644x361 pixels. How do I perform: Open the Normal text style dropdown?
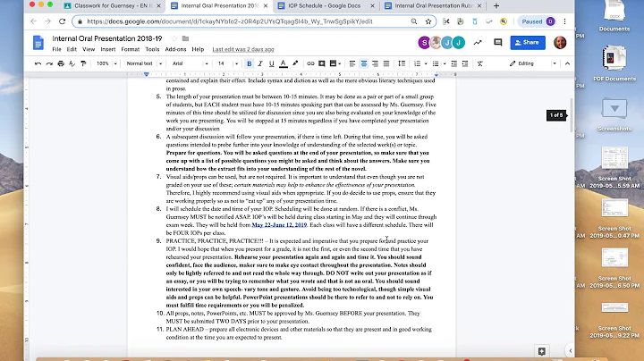(144, 63)
